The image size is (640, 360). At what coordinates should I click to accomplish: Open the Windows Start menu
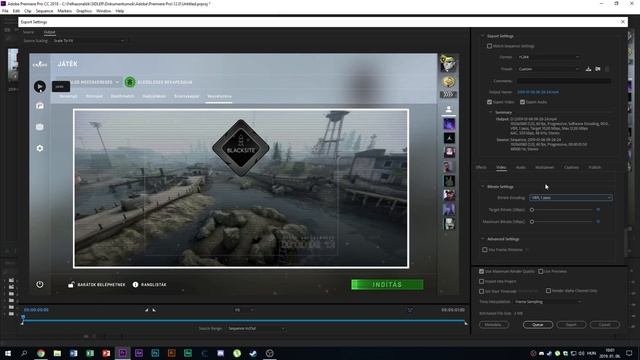[8, 353]
